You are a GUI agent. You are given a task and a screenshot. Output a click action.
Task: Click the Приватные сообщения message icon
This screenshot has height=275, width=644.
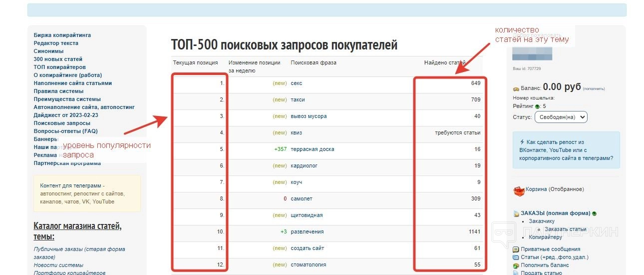516,249
